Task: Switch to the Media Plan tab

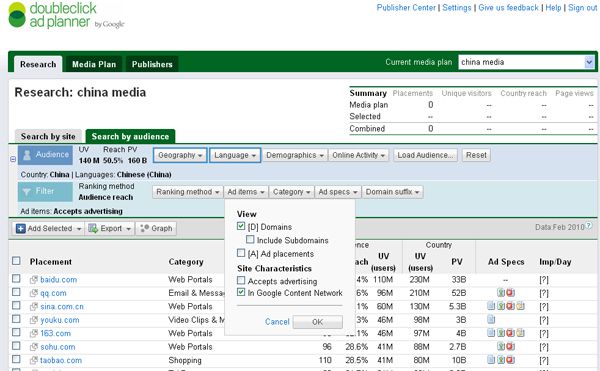Action: point(94,64)
